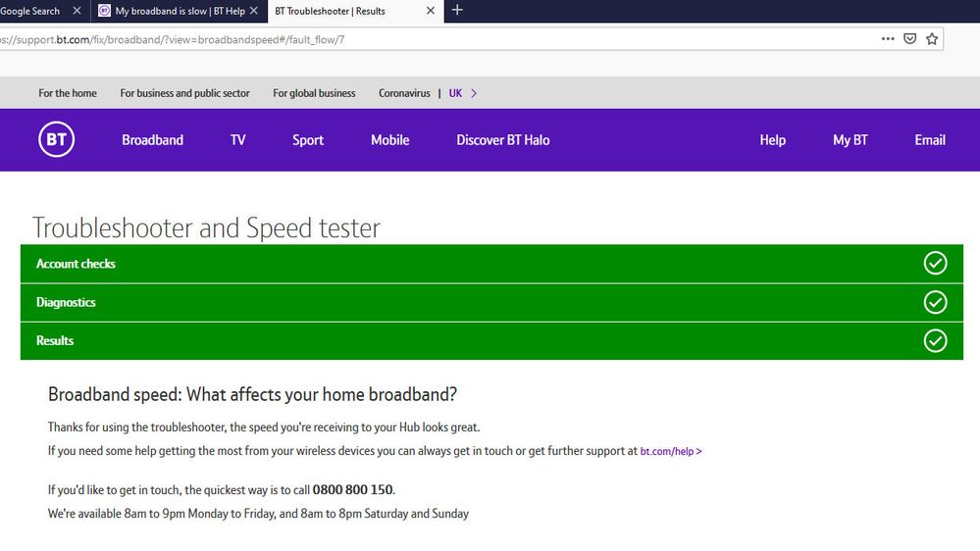Viewport: 980px width, 551px height.
Task: Open the UK region selector
Action: click(x=463, y=93)
